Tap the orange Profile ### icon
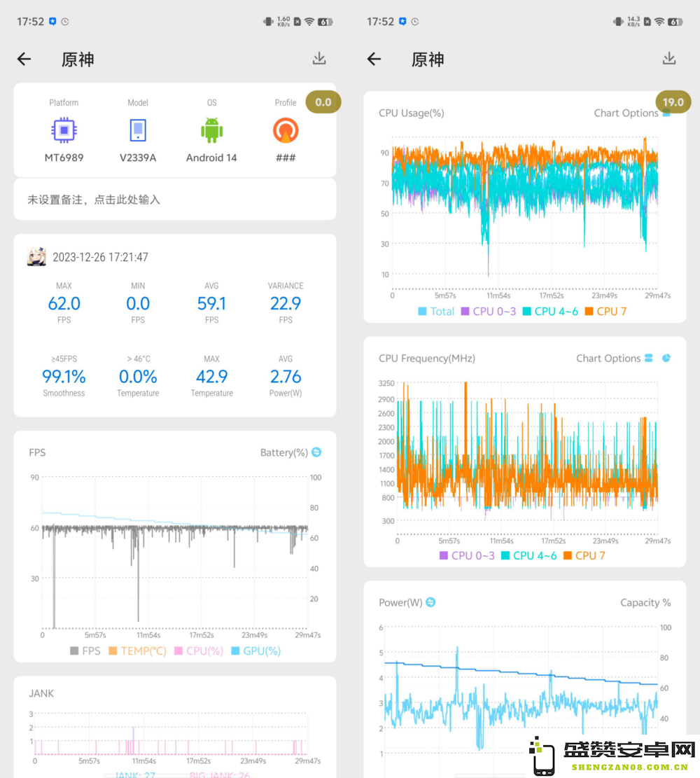 286,130
